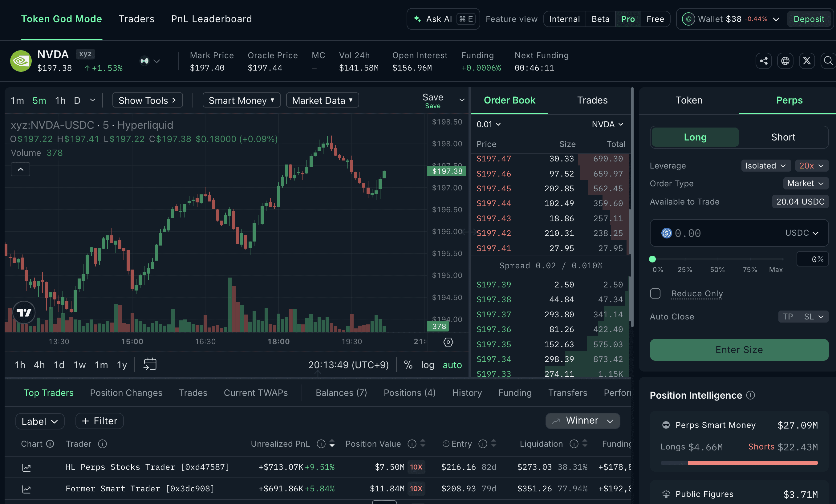
Task: Click the NVDA token logo icon
Action: [21, 61]
